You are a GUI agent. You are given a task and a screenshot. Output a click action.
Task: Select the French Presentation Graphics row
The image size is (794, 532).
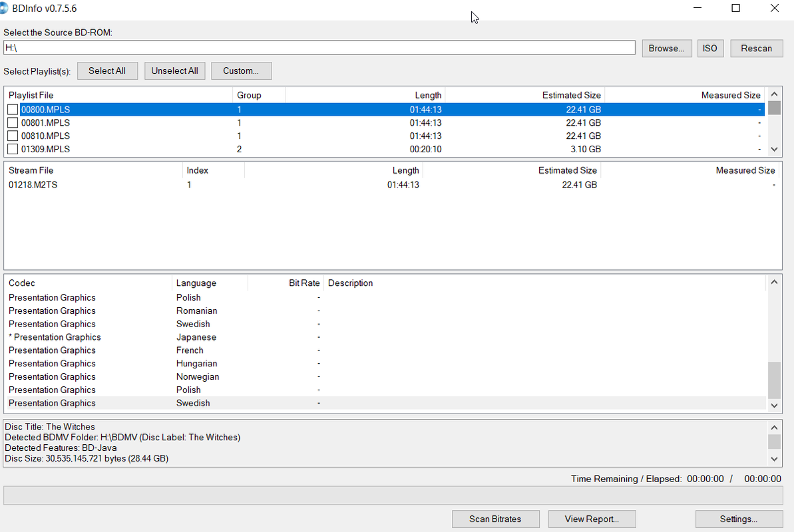coord(385,350)
